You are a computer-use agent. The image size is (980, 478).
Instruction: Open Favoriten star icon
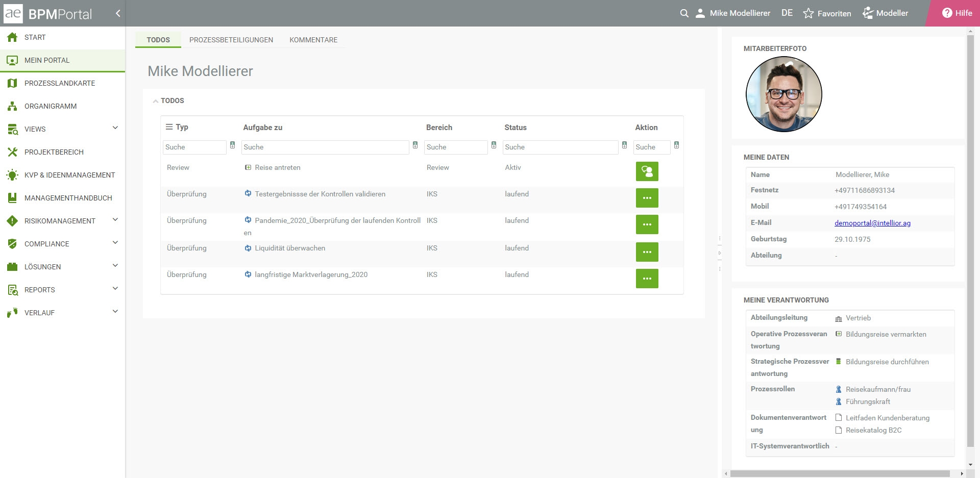[808, 13]
